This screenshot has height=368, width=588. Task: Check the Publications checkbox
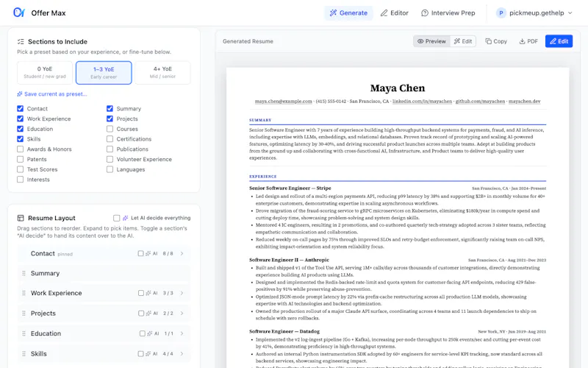click(x=110, y=149)
